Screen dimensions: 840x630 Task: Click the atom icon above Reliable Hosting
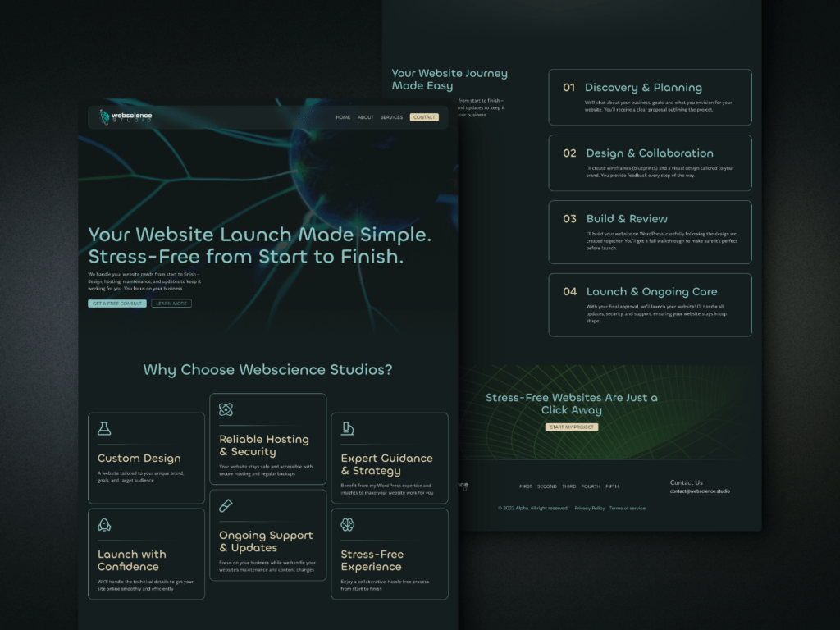(x=226, y=409)
